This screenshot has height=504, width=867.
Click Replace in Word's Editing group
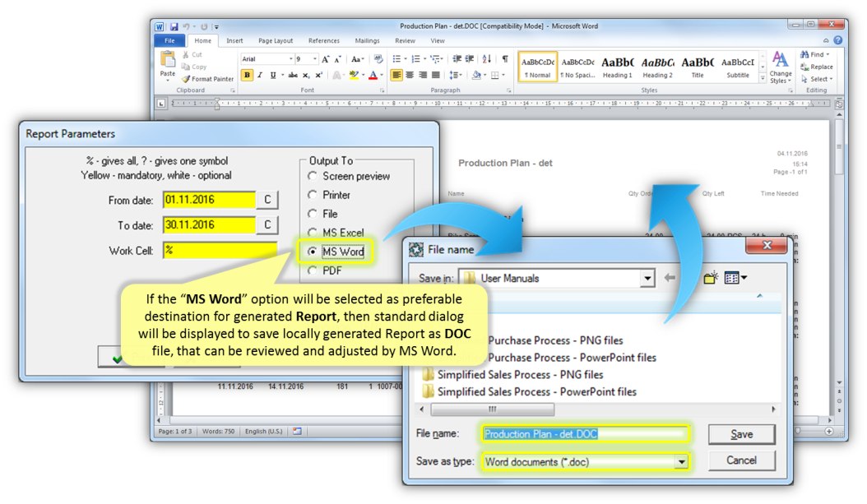pos(817,67)
